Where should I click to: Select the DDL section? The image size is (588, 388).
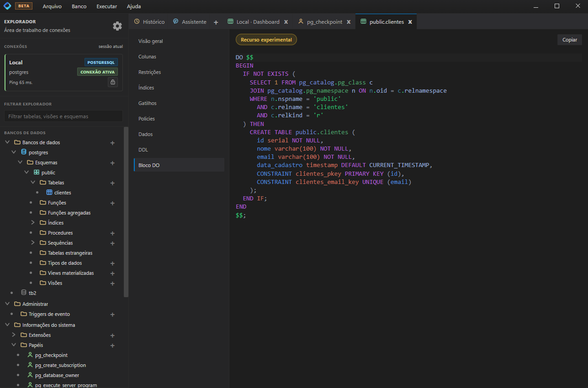pos(143,150)
